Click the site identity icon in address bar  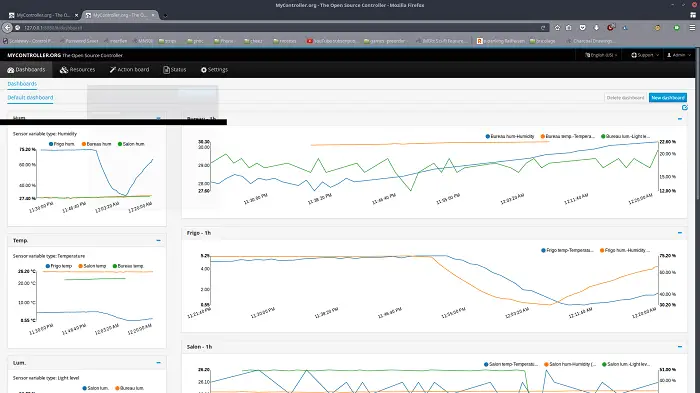point(18,28)
